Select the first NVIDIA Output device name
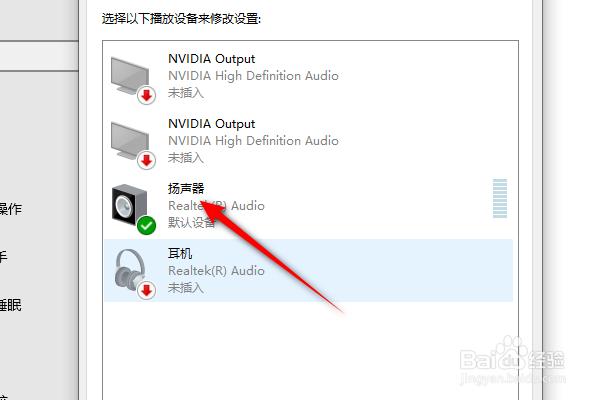This screenshot has height=400, width=600. 211,59
